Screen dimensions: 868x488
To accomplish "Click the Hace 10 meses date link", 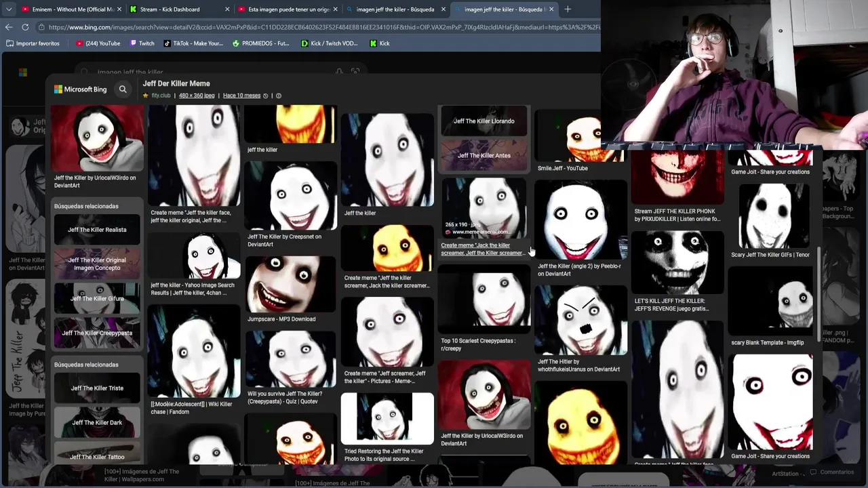I will pos(241,96).
